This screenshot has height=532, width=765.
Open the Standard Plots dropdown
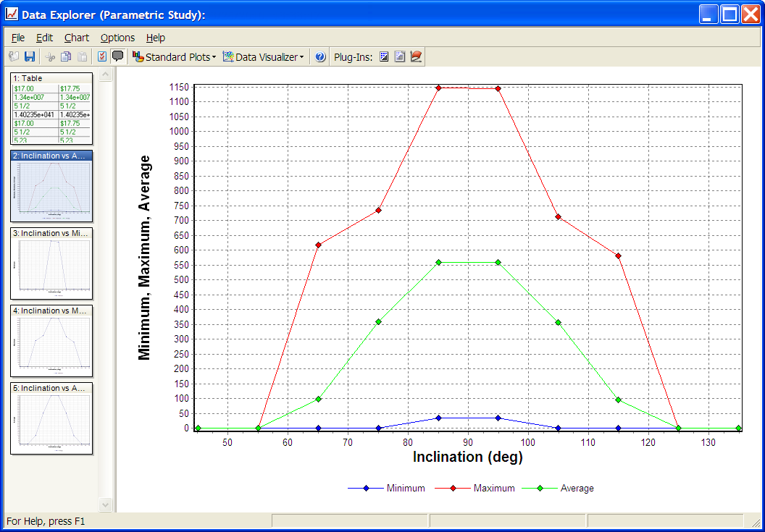175,57
